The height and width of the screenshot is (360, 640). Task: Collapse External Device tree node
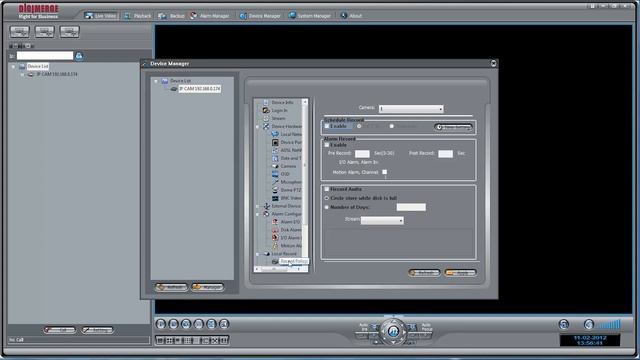coord(257,206)
